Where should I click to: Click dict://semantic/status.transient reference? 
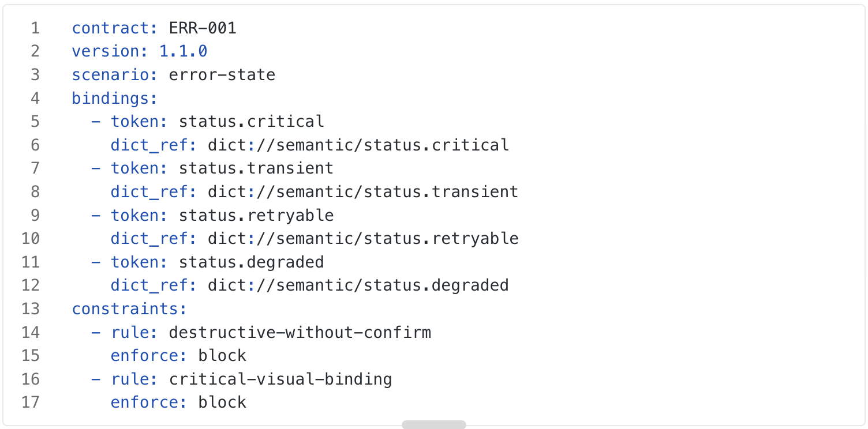click(x=363, y=191)
